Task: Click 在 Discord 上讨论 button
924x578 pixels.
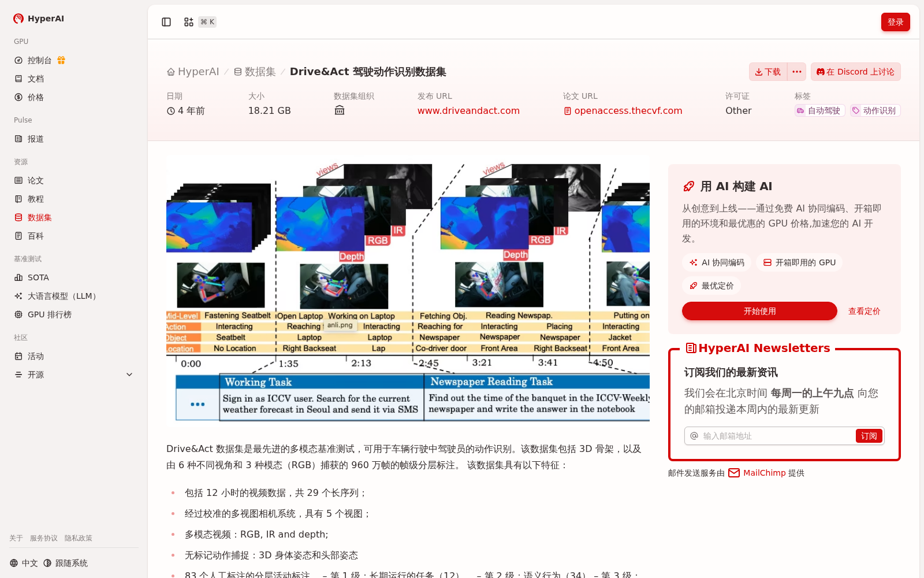Action: [x=855, y=72]
